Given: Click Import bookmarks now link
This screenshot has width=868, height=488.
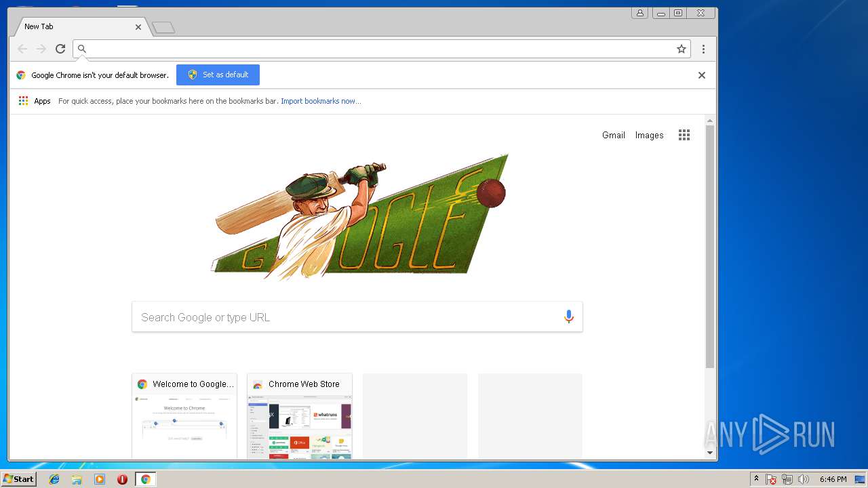Looking at the screenshot, I should (x=321, y=101).
